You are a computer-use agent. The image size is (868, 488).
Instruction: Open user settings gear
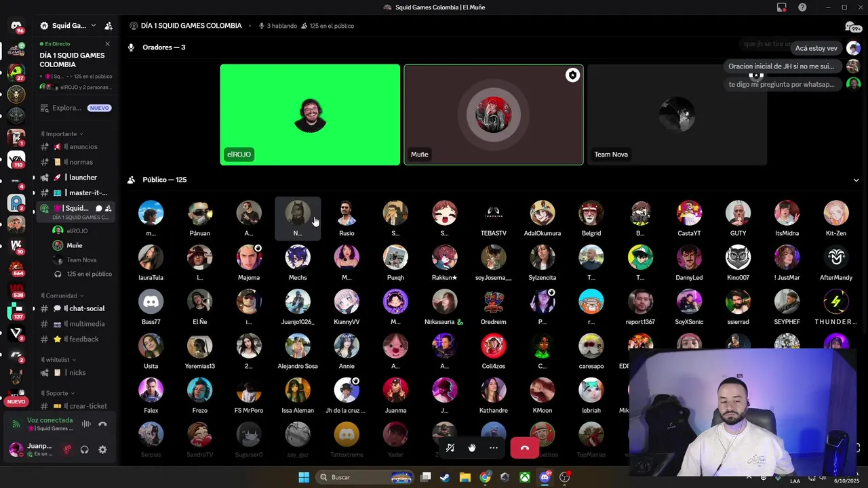pos(102,449)
